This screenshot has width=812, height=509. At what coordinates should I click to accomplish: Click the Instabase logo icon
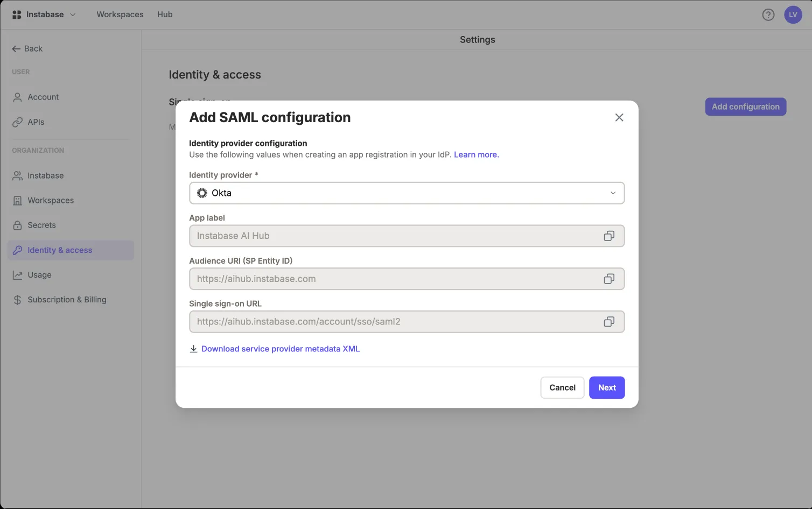17,15
